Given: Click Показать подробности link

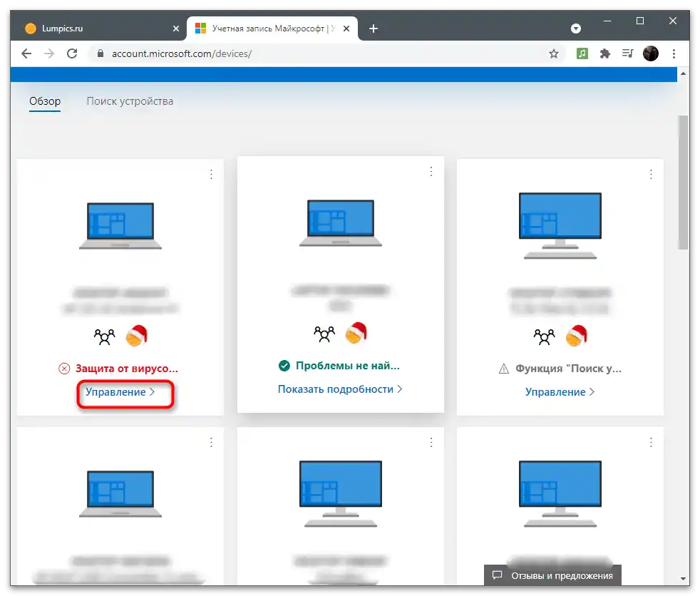Looking at the screenshot, I should point(340,389).
